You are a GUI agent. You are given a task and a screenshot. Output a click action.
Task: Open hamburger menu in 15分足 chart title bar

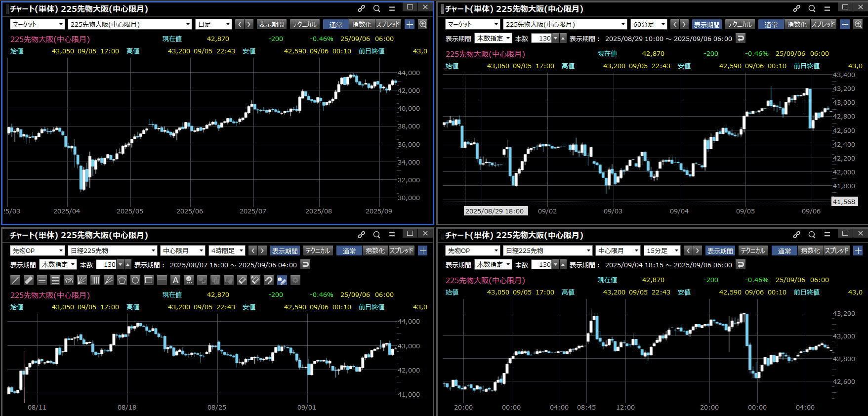(x=827, y=235)
